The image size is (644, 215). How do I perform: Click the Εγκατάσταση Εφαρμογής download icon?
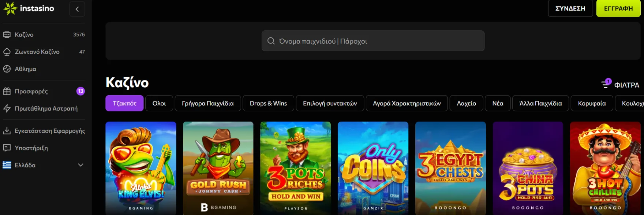click(x=7, y=131)
